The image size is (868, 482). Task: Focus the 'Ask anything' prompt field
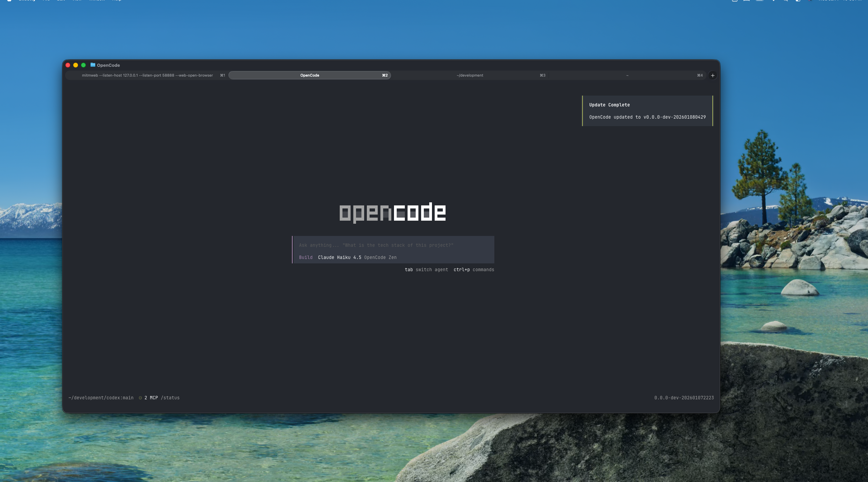(x=376, y=245)
